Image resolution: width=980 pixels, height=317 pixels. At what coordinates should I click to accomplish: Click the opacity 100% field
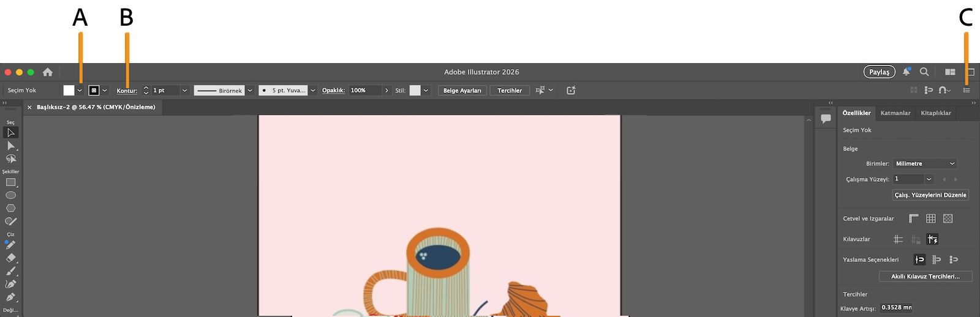click(x=365, y=90)
